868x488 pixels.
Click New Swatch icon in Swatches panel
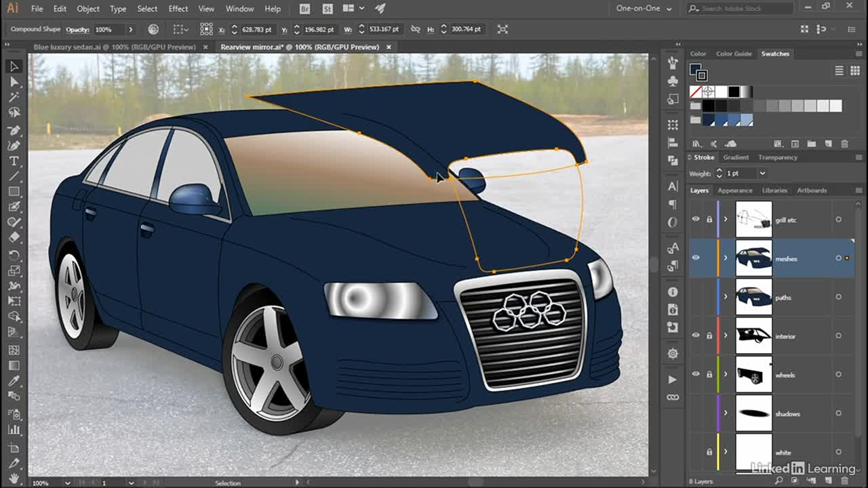point(828,144)
